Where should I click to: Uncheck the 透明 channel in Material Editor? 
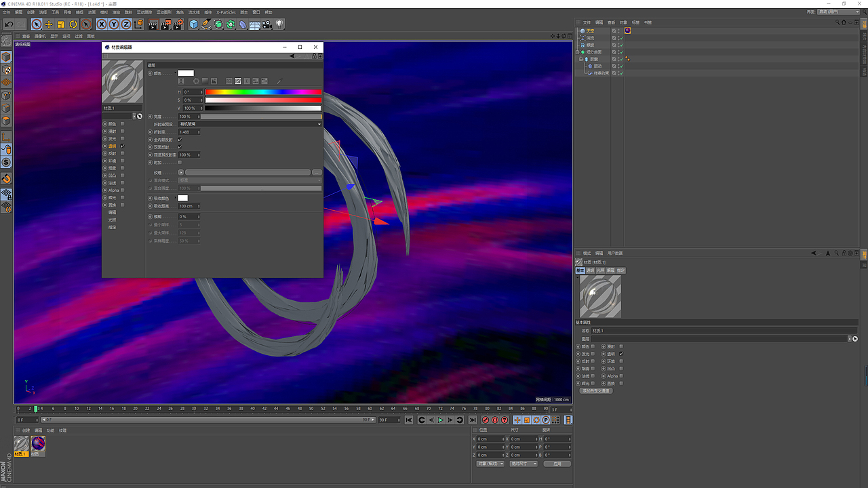(122, 146)
